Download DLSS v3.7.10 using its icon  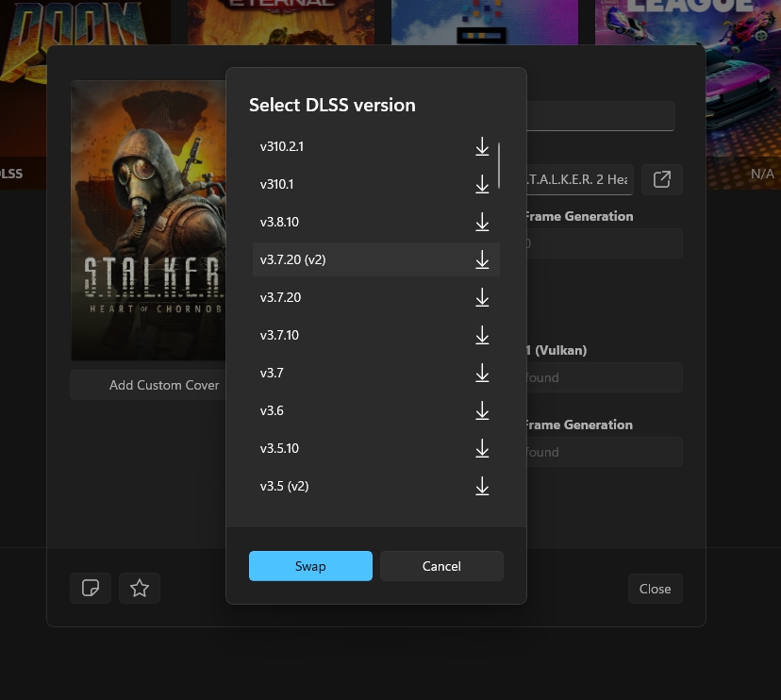pos(482,335)
